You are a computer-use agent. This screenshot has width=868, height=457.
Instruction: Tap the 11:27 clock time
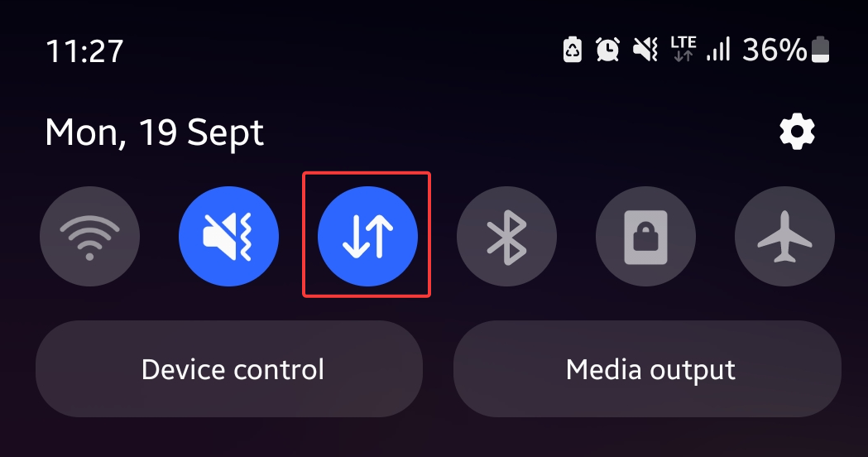click(x=84, y=51)
